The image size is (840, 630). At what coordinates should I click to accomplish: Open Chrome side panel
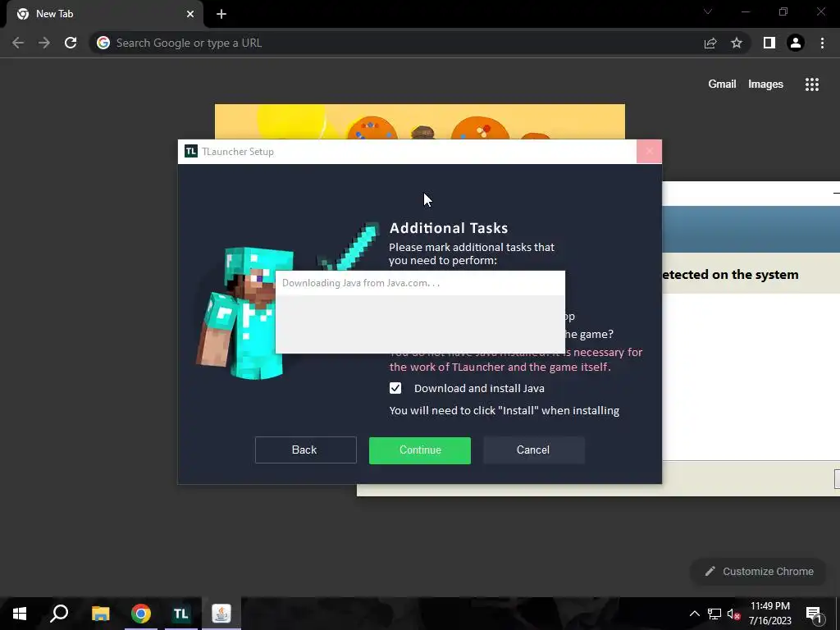(769, 43)
